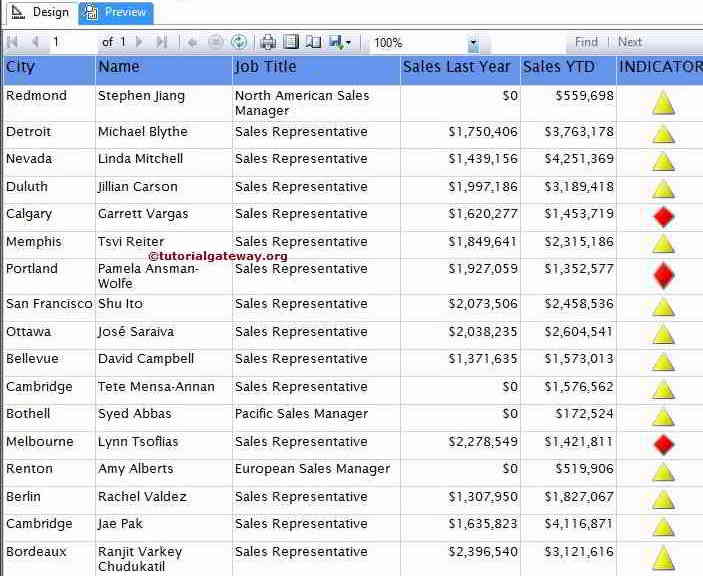Click the previous page arrow
Screen dimensions: 703x576
coord(35,42)
